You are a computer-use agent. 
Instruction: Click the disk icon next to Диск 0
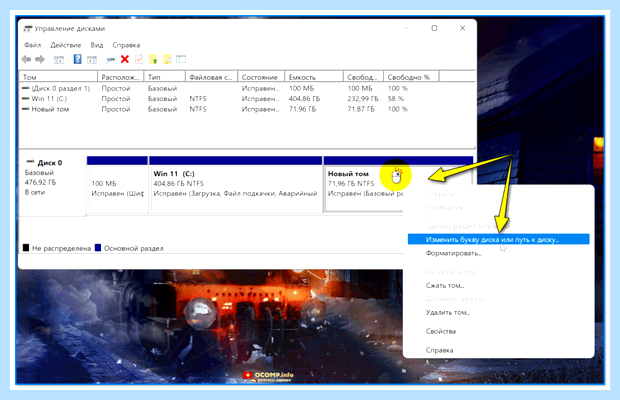(x=30, y=162)
